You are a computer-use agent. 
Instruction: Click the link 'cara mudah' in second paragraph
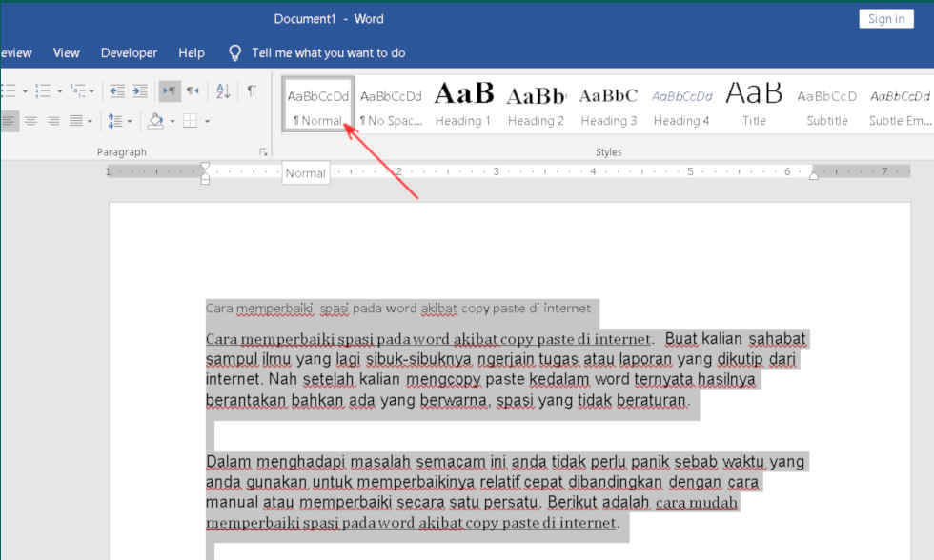coord(697,503)
